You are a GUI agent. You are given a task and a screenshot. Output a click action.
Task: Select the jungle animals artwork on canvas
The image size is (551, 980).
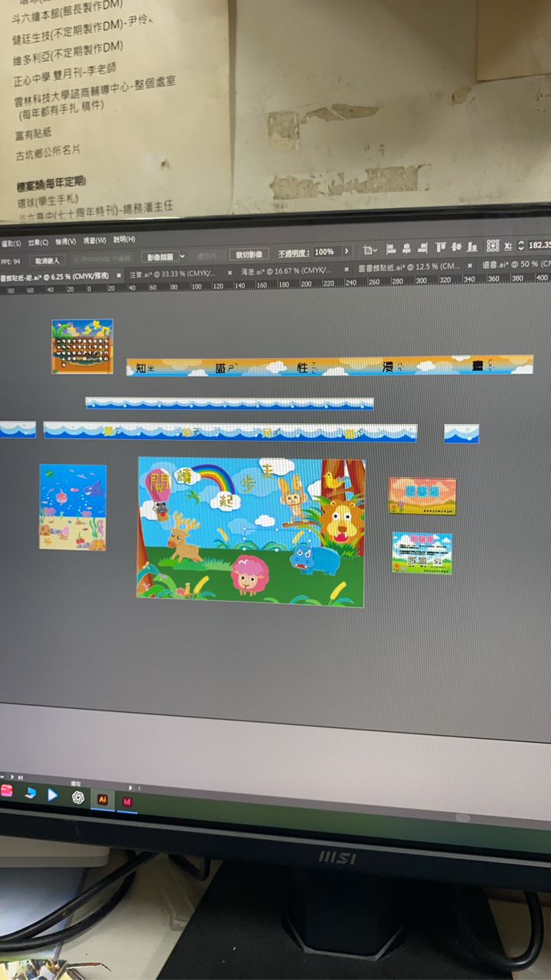[251, 532]
